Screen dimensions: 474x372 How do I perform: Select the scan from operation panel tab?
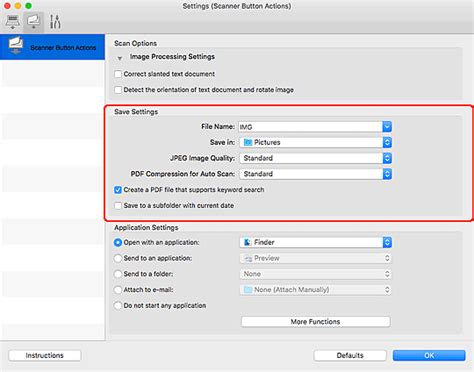click(34, 22)
